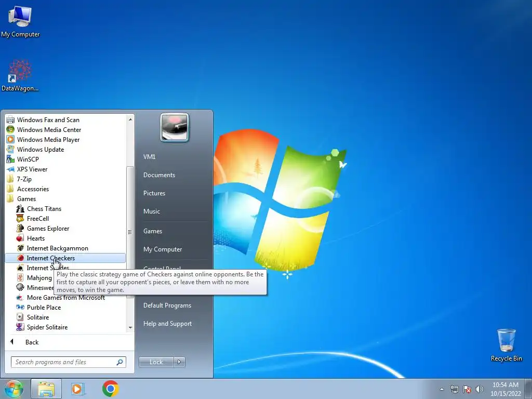Show hidden tray icons arrow
Image resolution: width=532 pixels, height=399 pixels.
point(442,389)
